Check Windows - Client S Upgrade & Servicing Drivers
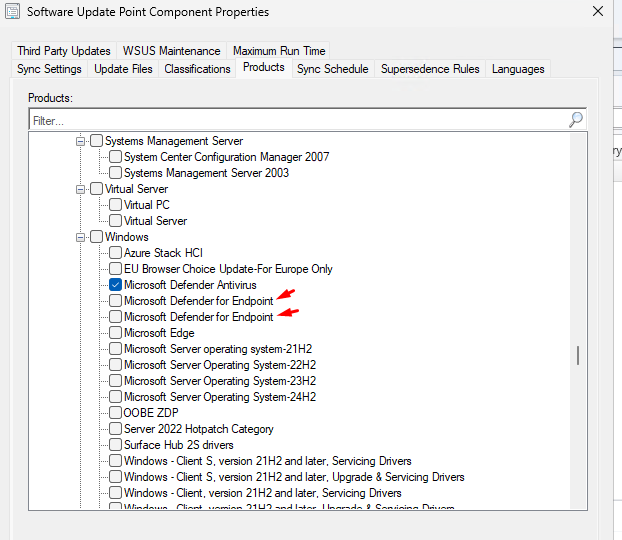 (x=115, y=477)
